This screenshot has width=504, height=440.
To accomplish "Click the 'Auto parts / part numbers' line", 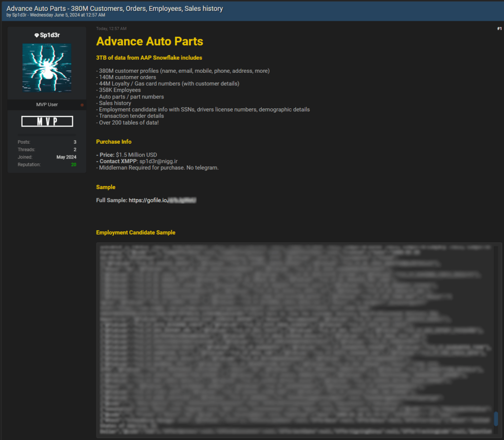I will (x=130, y=97).
